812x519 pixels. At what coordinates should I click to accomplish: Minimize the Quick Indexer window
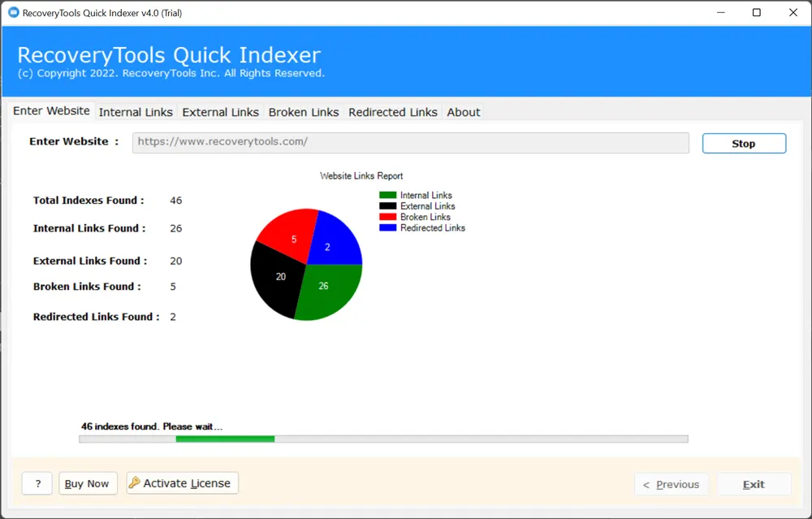(721, 12)
